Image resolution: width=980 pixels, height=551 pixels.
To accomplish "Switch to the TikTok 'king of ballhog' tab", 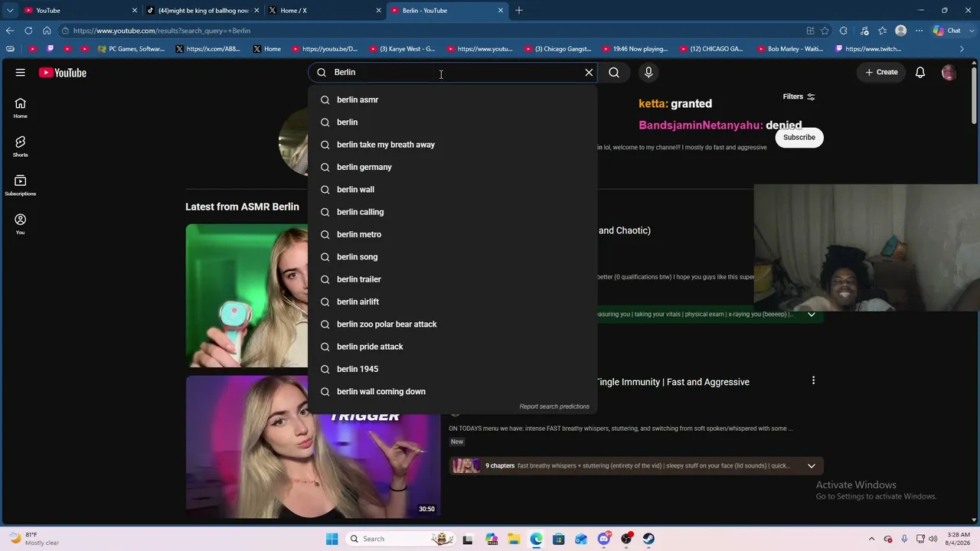I will 203,11.
